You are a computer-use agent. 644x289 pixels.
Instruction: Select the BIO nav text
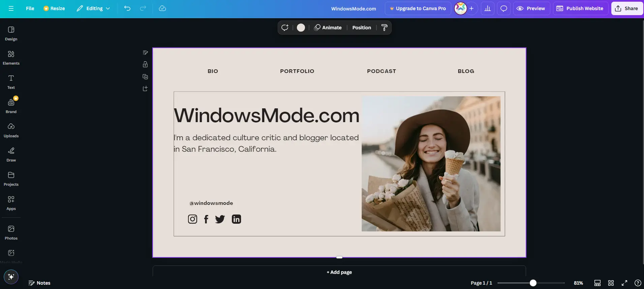point(213,71)
